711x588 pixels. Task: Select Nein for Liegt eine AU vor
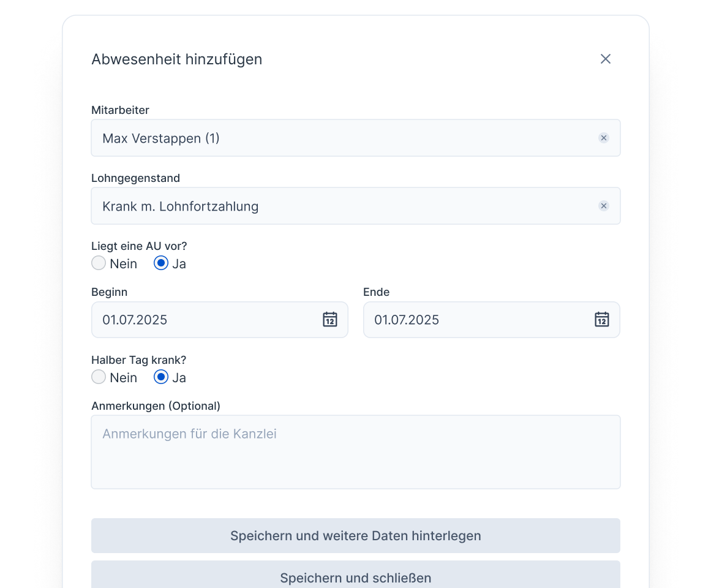click(99, 263)
